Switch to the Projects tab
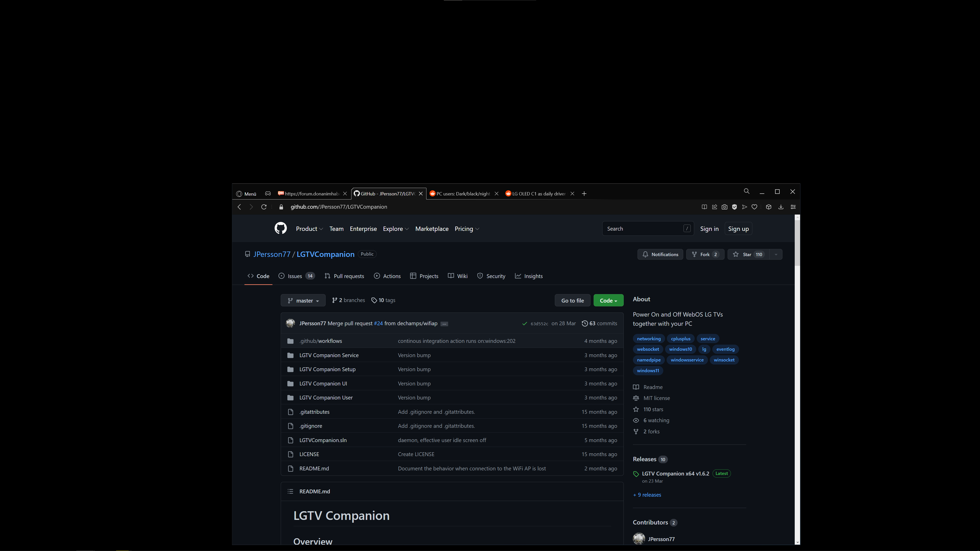 tap(424, 276)
